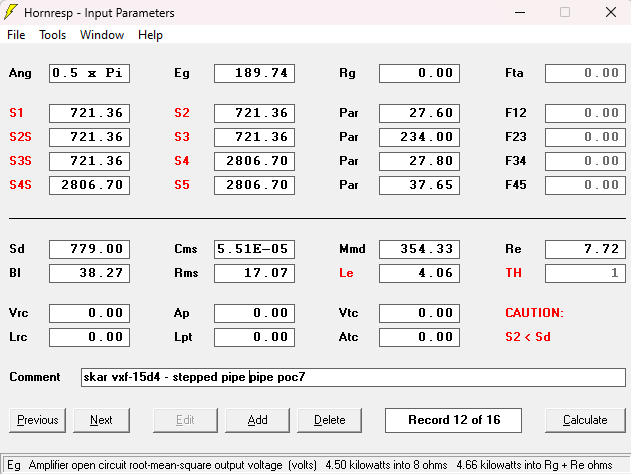Screen dimensions: 631x474
Task: Open the Window menu
Action: click(x=102, y=35)
